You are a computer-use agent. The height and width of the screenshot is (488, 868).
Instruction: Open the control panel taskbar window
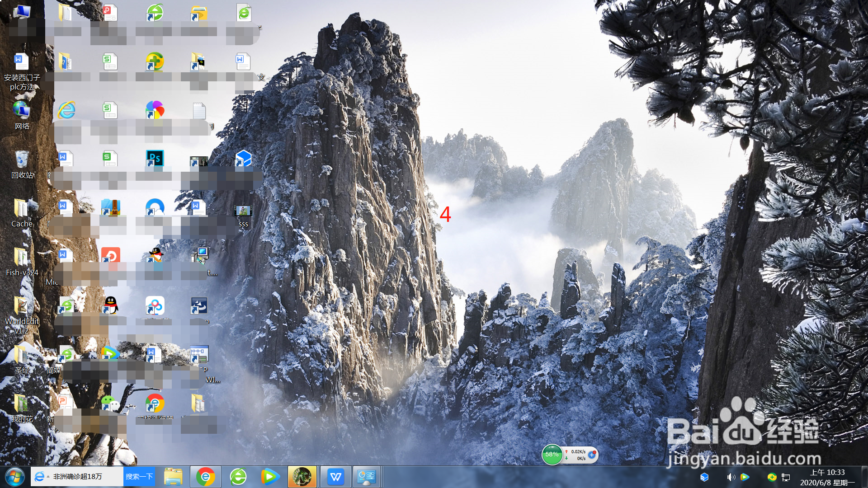point(367,477)
